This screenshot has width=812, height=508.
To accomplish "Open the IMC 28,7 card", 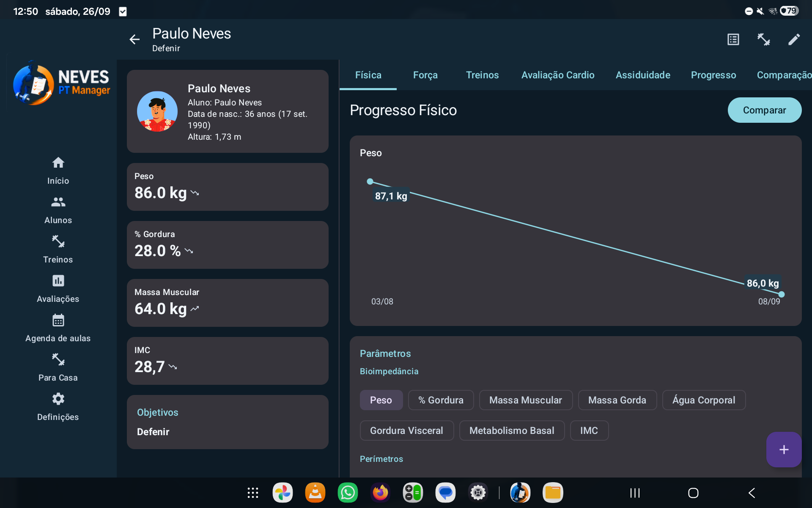I will (228, 361).
